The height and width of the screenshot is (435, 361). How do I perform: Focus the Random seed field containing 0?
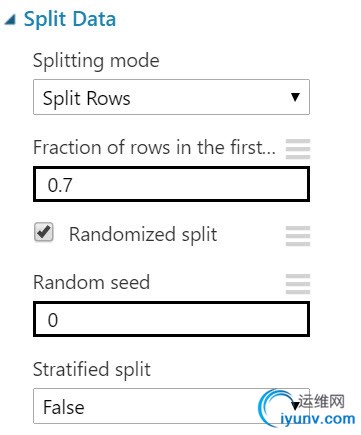[171, 319]
